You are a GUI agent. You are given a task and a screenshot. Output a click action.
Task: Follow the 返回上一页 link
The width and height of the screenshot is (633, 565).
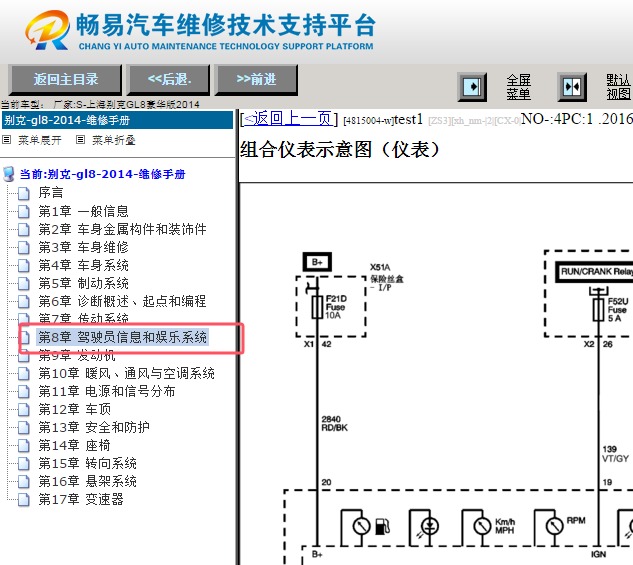pyautogui.click(x=288, y=119)
